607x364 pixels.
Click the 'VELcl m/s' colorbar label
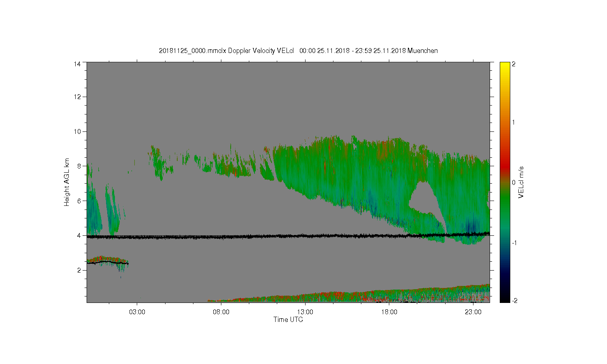[521, 182]
